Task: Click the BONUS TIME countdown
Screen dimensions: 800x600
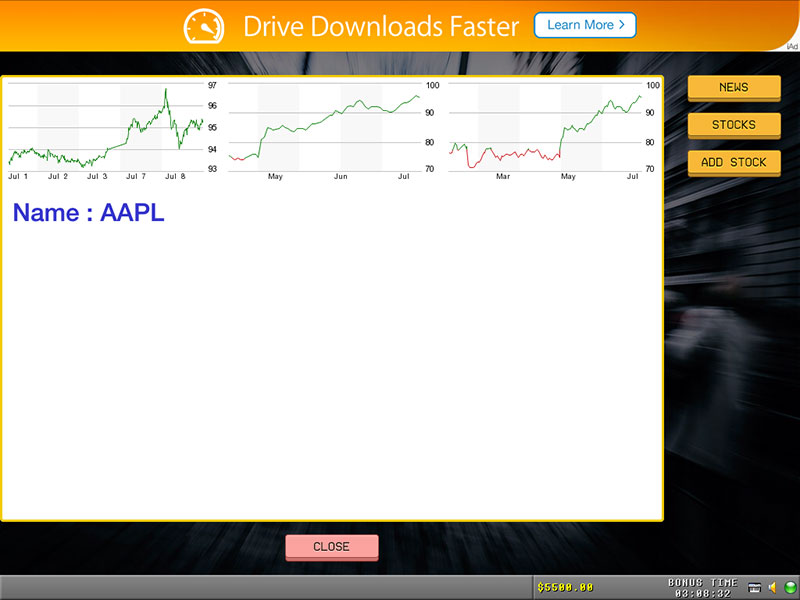Action: point(703,588)
